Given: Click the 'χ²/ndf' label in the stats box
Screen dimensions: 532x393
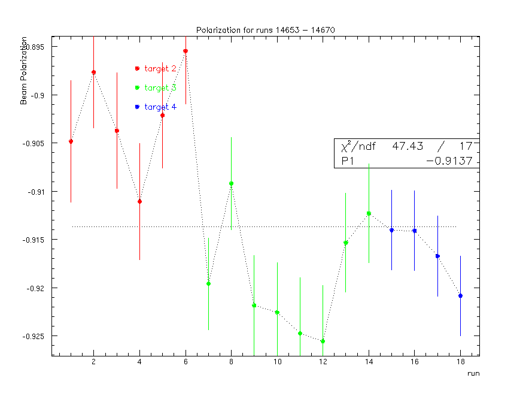Looking at the screenshot, I should 358,146.
